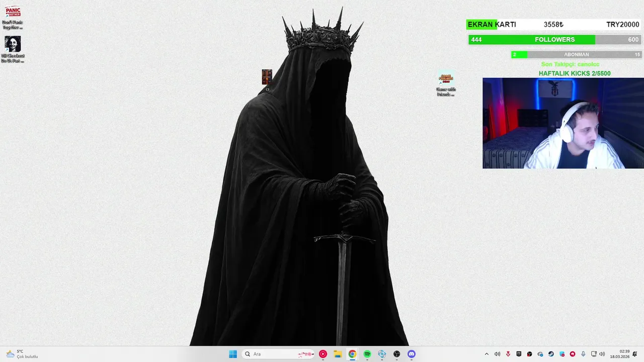This screenshot has width=644, height=362.
Task: Click the Ara search box on taskbar
Action: click(278, 354)
